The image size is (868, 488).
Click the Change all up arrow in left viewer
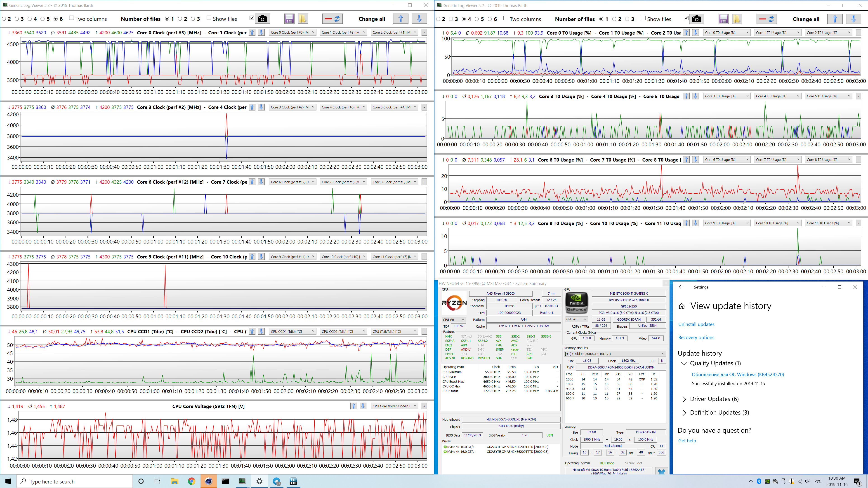tap(401, 19)
